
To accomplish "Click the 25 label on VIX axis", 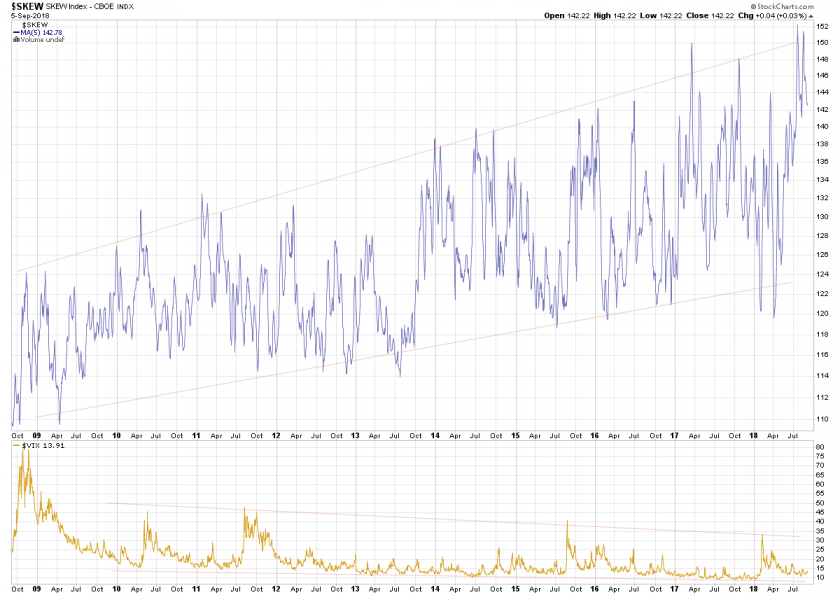I will coord(820,549).
